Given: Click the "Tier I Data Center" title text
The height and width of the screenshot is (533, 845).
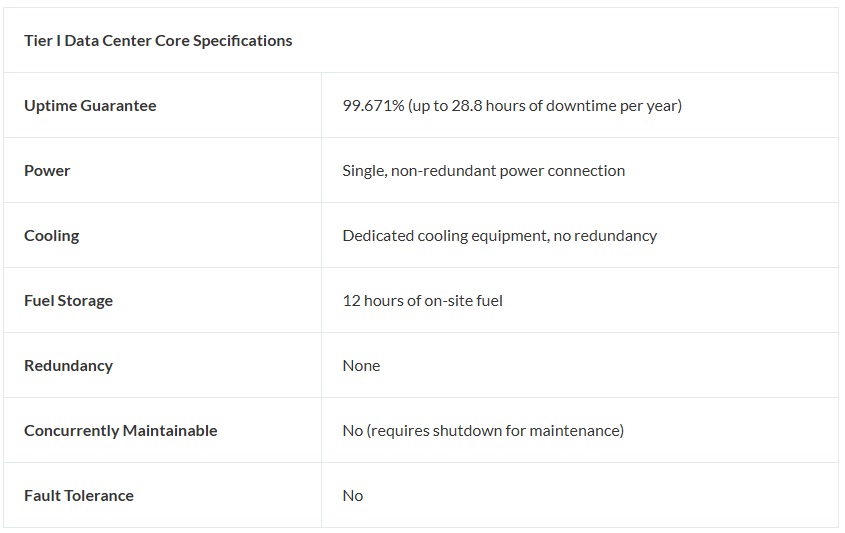Looking at the screenshot, I should point(88,41).
